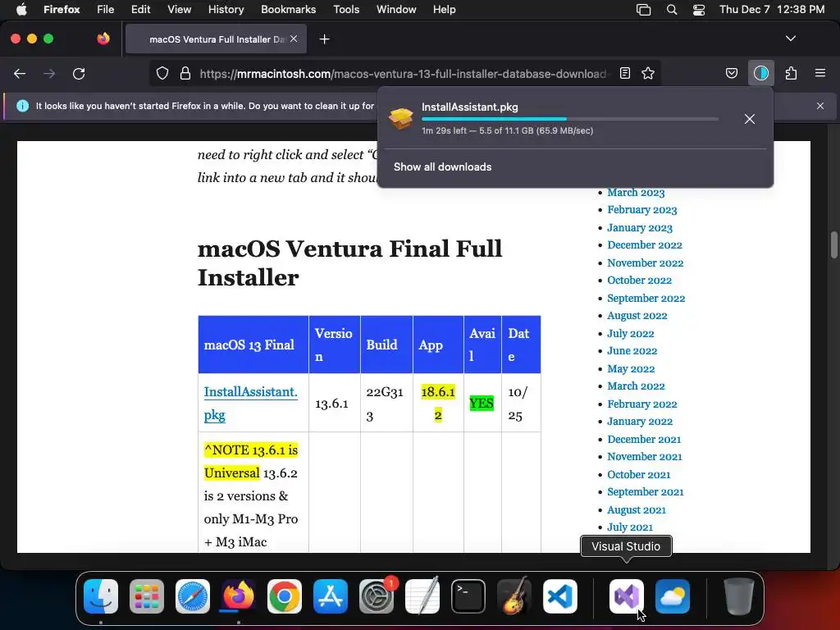
Task: Click the Stage Manager windows icon in menu bar
Action: pyautogui.click(x=643, y=10)
